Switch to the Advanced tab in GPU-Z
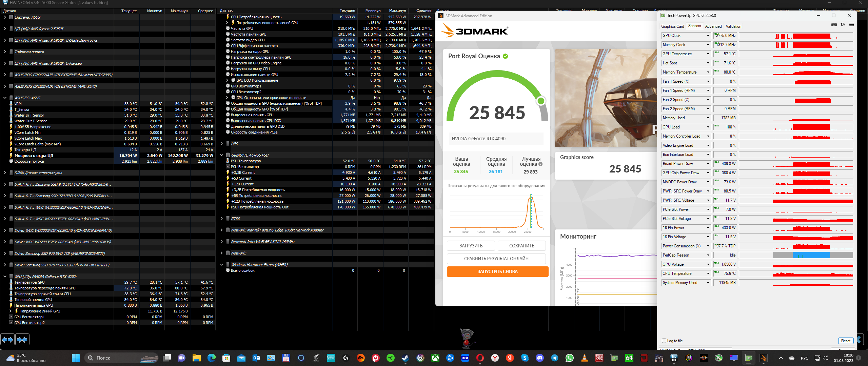Image resolution: width=868 pixels, height=366 pixels. 713,26
